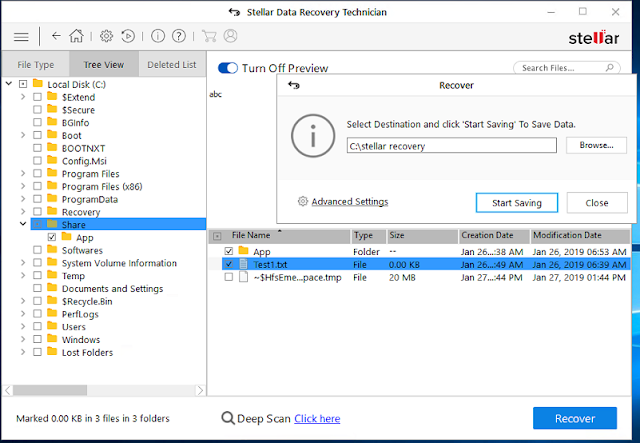Uncheck the Test1.txt checkbox
This screenshot has width=640, height=443.
(229, 264)
